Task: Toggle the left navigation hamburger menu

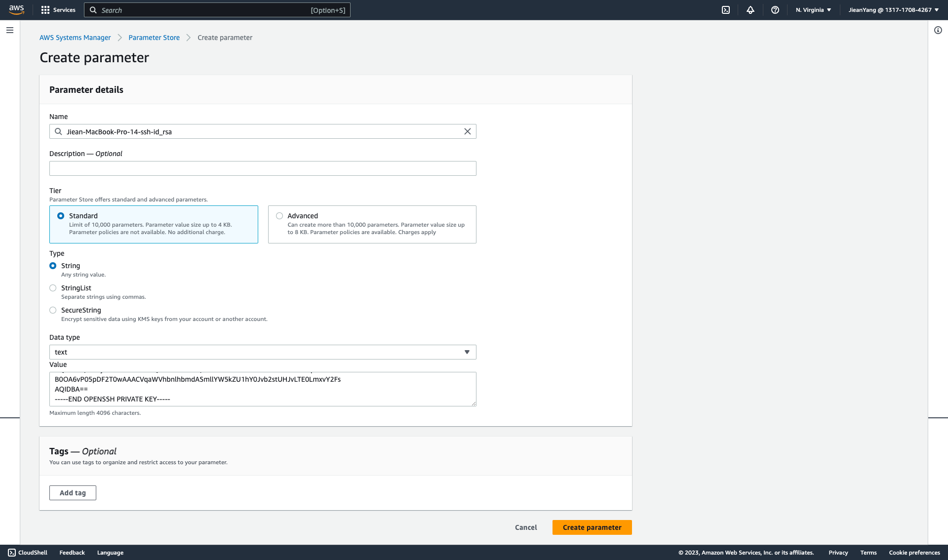Action: pyautogui.click(x=10, y=30)
